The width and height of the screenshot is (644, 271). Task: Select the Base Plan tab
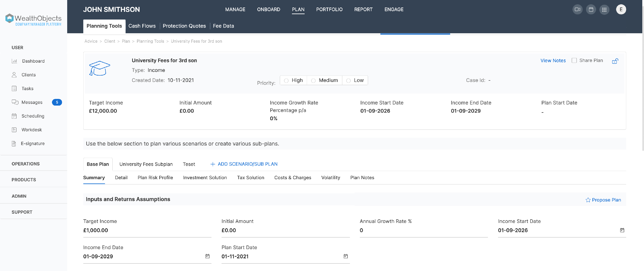98,164
